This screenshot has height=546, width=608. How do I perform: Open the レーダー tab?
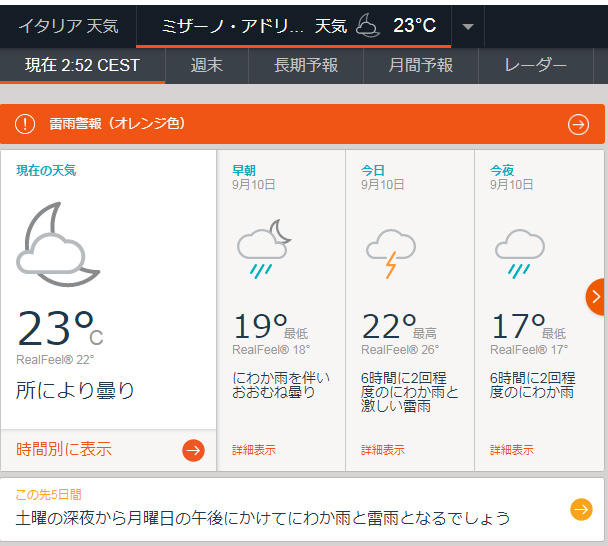click(x=535, y=65)
